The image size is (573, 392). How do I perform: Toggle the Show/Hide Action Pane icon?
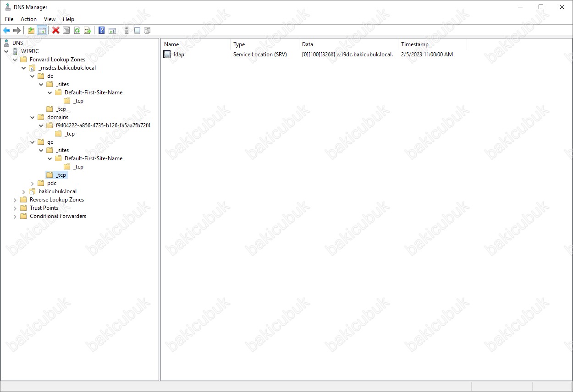[x=112, y=31]
